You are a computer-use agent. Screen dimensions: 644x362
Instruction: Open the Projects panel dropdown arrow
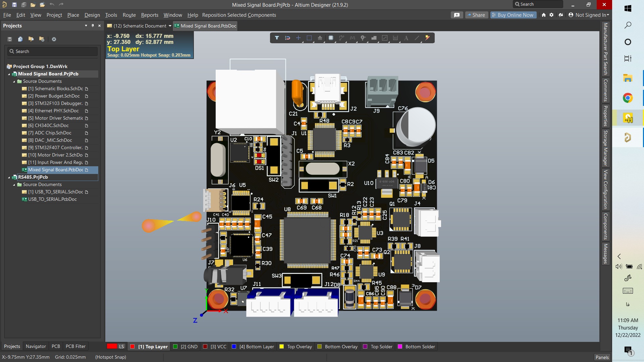click(86, 26)
